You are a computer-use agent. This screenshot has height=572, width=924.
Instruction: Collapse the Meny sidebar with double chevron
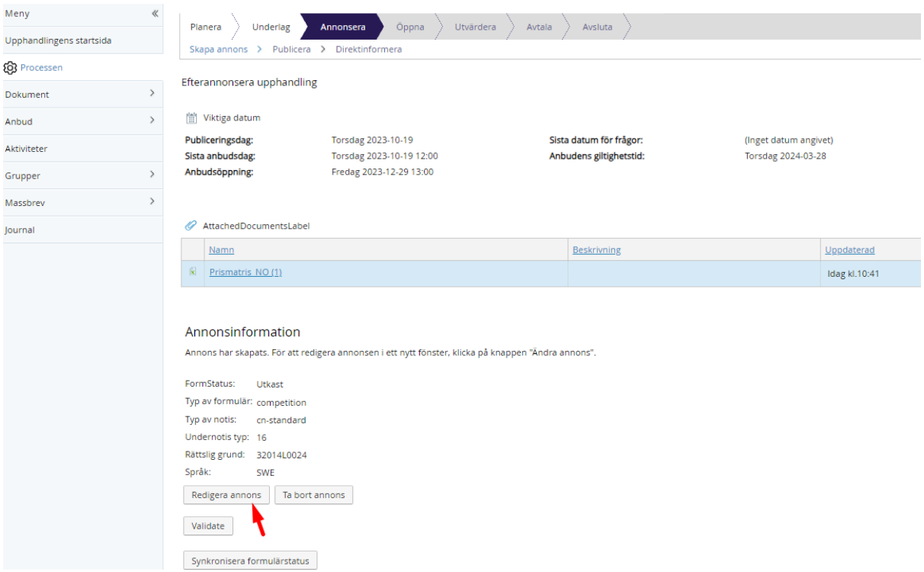tap(156, 14)
